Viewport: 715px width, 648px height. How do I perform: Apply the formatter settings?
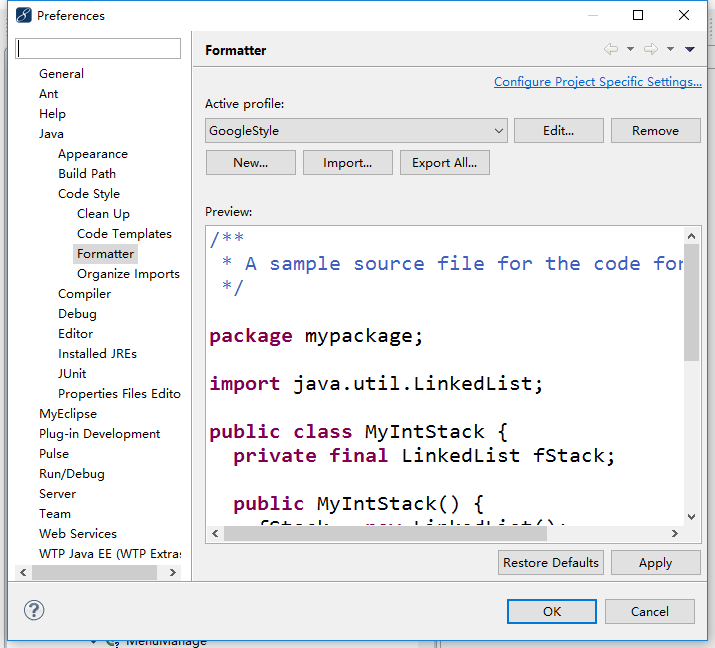(655, 563)
